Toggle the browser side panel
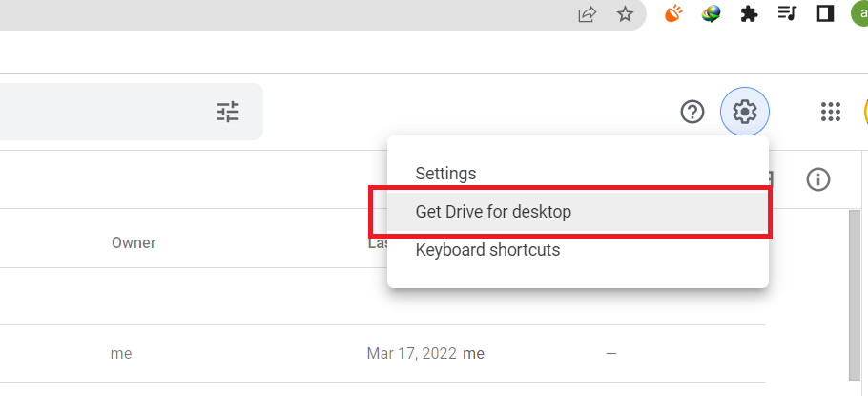 pyautogui.click(x=825, y=14)
